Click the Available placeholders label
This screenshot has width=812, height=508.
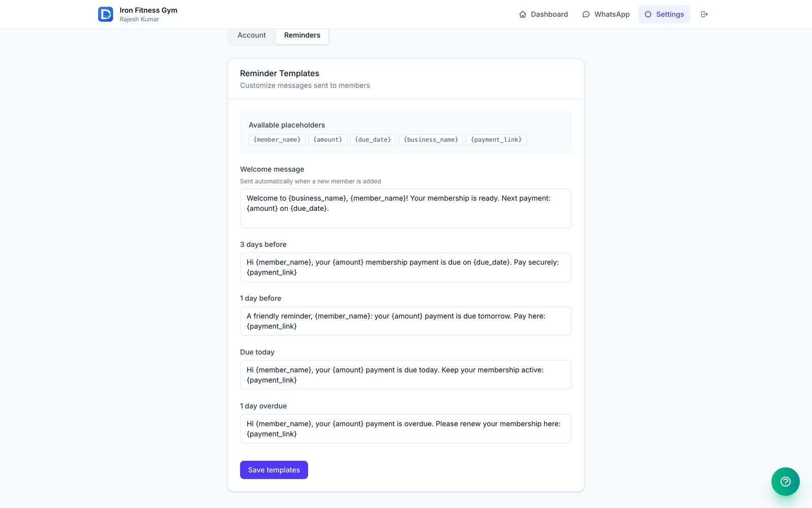pyautogui.click(x=287, y=125)
